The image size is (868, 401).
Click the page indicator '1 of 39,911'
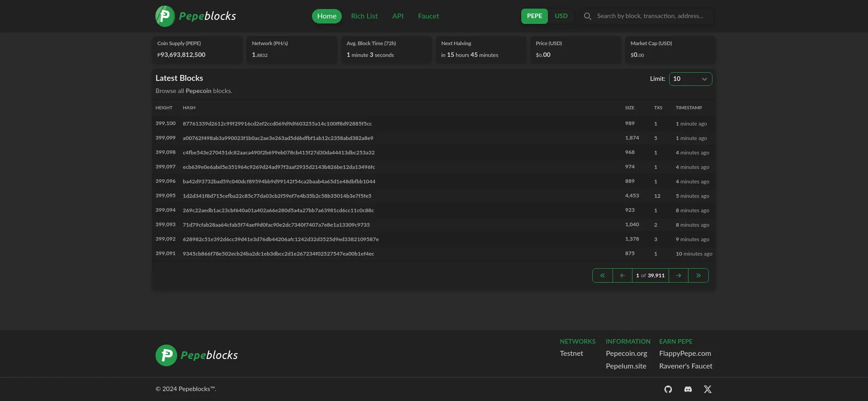(650, 275)
